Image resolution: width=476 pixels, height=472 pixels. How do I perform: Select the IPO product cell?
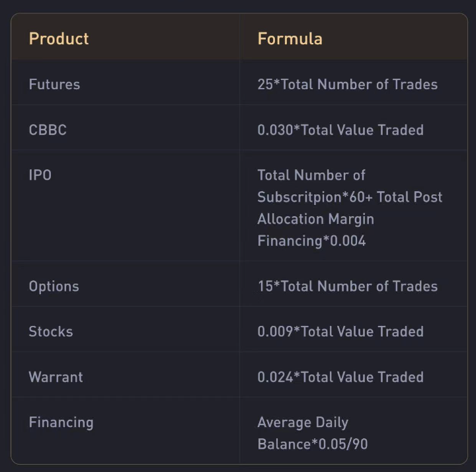click(x=40, y=176)
